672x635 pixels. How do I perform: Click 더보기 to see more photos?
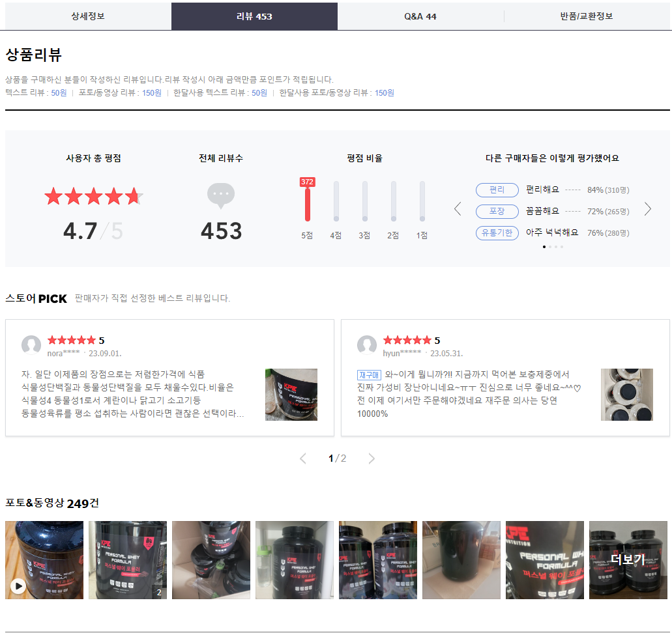(x=628, y=560)
